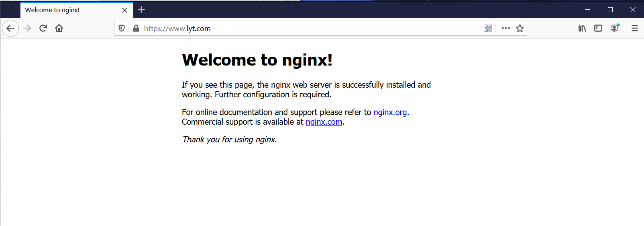Open tracking protection shield info
This screenshot has height=226, width=644.
122,28
